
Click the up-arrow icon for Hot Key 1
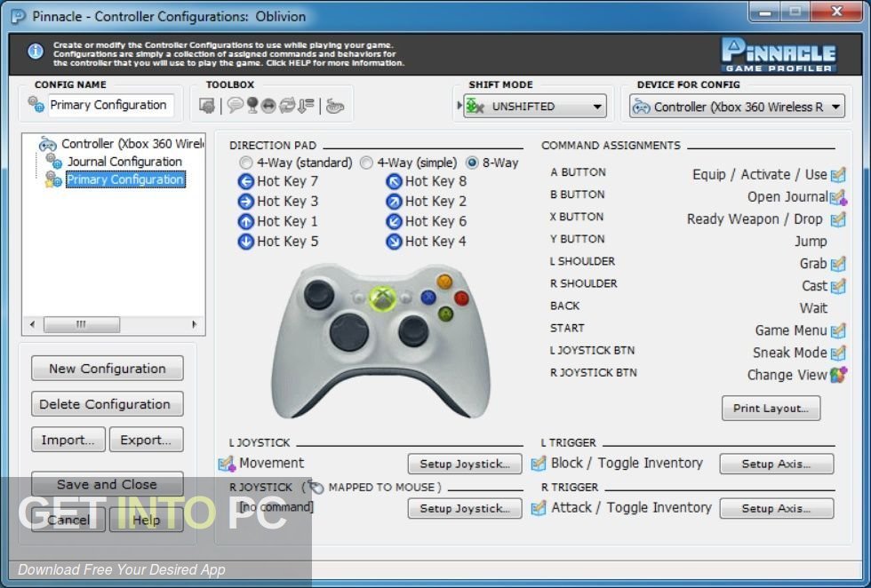point(245,221)
